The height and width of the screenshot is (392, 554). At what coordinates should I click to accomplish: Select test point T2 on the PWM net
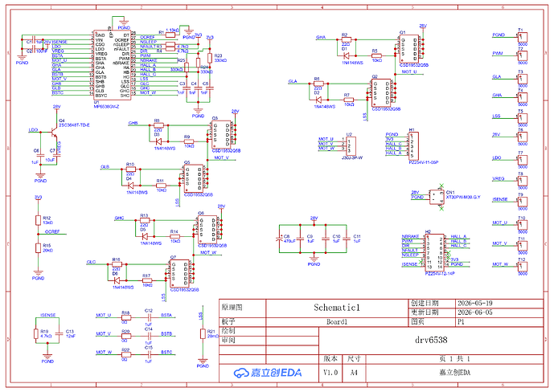click(x=523, y=55)
